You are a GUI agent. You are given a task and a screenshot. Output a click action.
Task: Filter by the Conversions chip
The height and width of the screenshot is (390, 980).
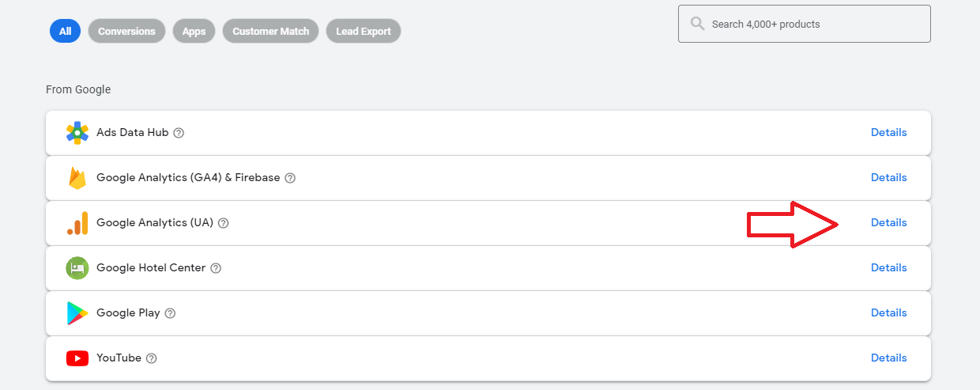pyautogui.click(x=126, y=31)
